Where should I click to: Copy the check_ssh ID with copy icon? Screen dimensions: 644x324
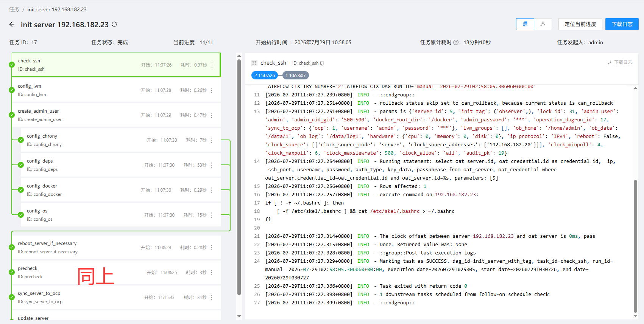(322, 63)
